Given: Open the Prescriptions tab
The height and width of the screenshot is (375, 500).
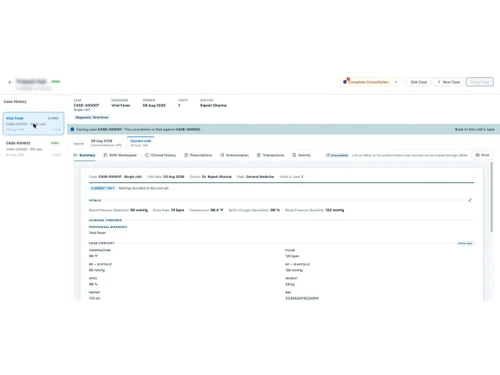Looking at the screenshot, I should [x=198, y=155].
